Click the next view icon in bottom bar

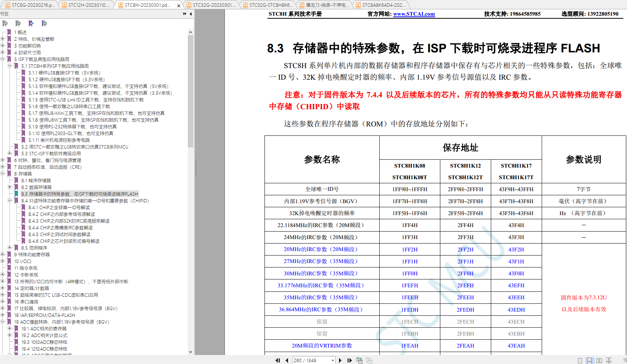[369, 360]
